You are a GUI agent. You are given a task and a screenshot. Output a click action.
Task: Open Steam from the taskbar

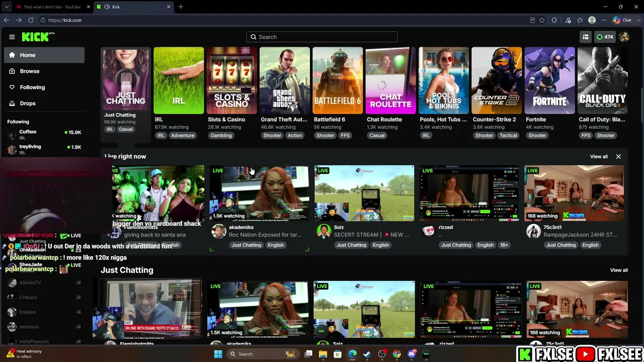(x=367, y=354)
